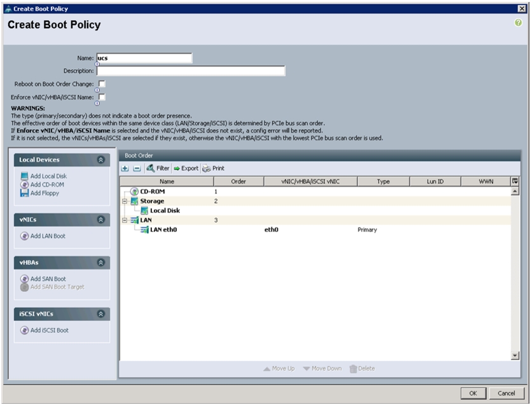Collapse the vHBAs panel

[101, 263]
